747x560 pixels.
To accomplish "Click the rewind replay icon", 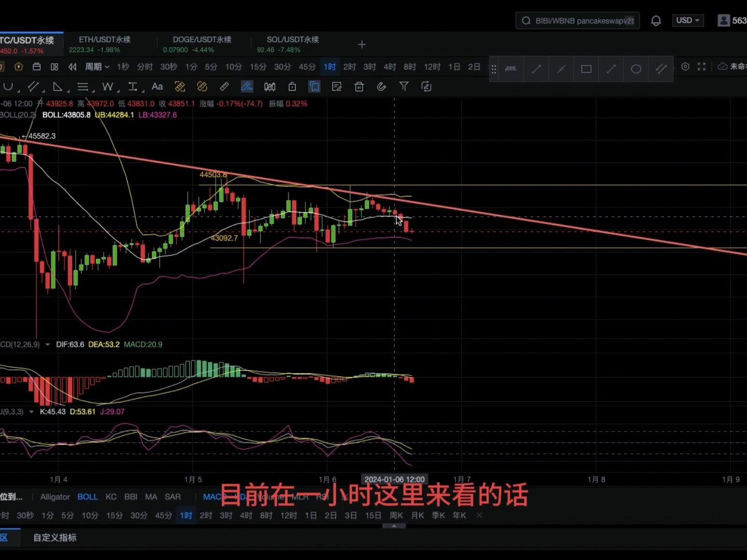I will 73,66.
